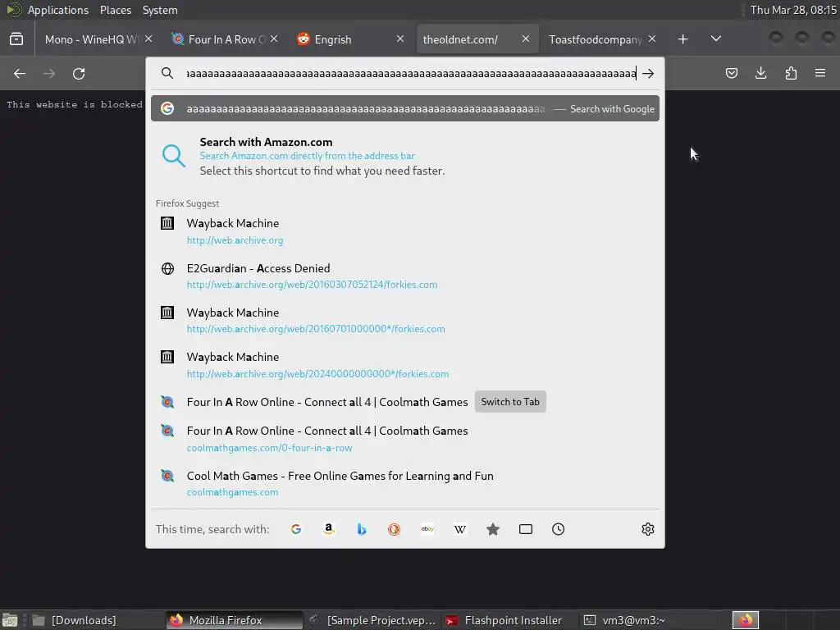This screenshot has width=840, height=630.
Task: Reload the current page
Action: (79, 73)
